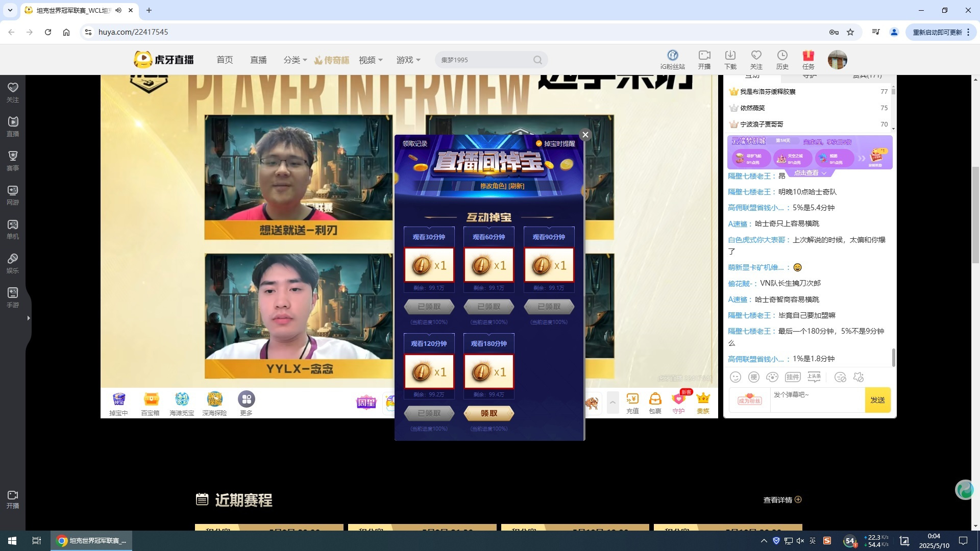This screenshot has height=551, width=980.
Task: Mute the browser tab audio icon
Action: pyautogui.click(x=118, y=10)
